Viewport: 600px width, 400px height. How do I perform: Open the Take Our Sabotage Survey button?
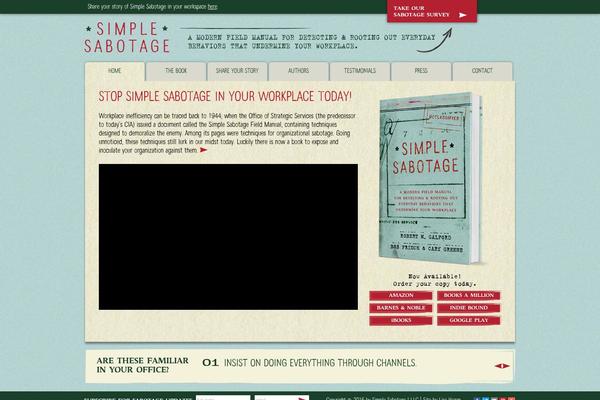click(432, 11)
